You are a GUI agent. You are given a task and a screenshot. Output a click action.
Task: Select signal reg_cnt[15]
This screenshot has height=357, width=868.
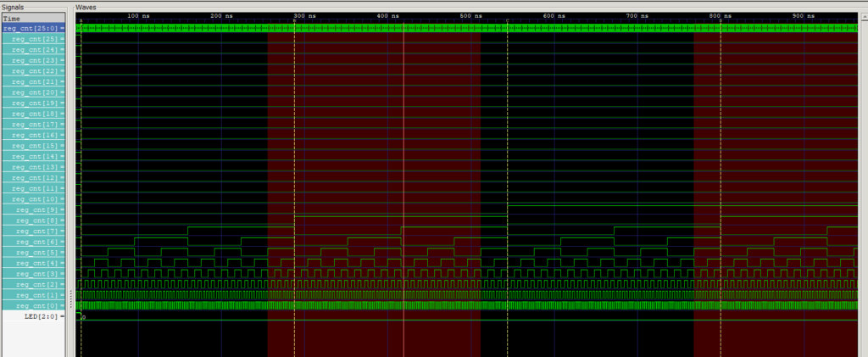(x=33, y=146)
